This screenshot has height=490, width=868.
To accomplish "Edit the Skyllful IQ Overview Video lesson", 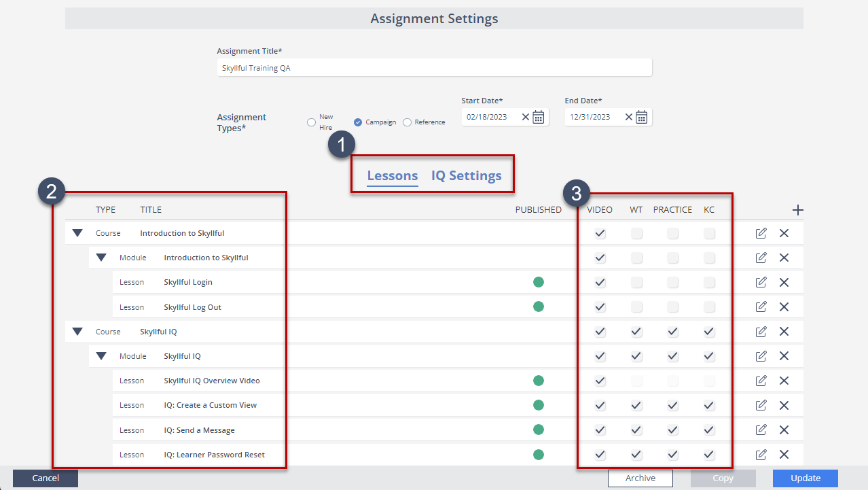I will point(761,381).
